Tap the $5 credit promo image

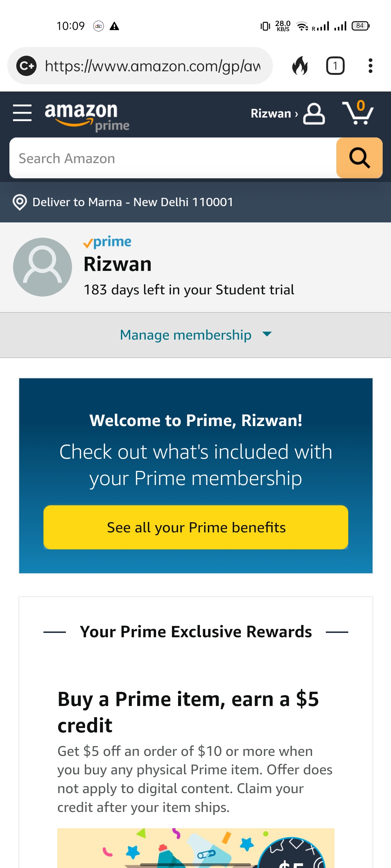coord(195,848)
